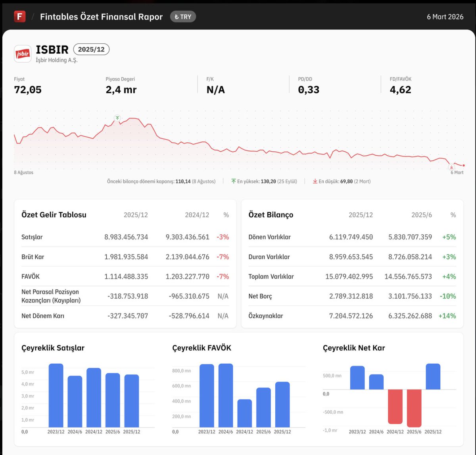Image resolution: width=476 pixels, height=455 pixels.
Task: Click the 6 Mart 2026 date
Action: [445, 17]
